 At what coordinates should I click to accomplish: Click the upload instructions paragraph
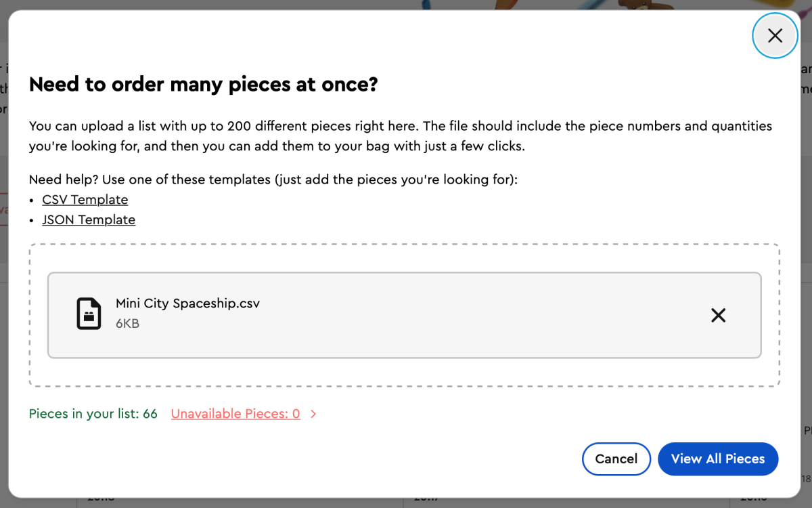coord(401,135)
